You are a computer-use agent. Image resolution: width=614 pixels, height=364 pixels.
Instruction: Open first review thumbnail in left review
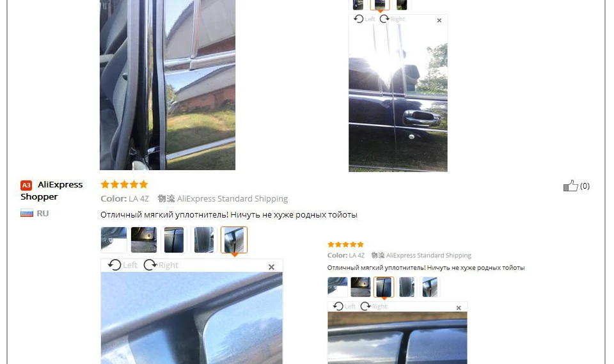pyautogui.click(x=114, y=240)
